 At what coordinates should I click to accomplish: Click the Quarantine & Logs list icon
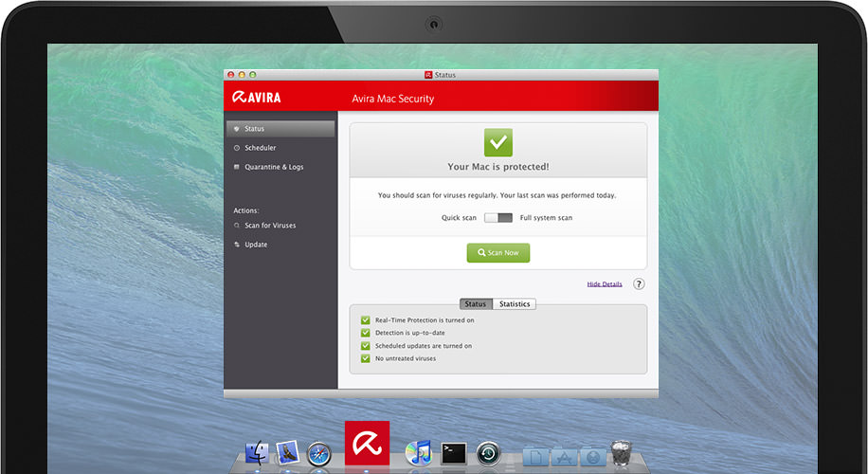point(237,167)
